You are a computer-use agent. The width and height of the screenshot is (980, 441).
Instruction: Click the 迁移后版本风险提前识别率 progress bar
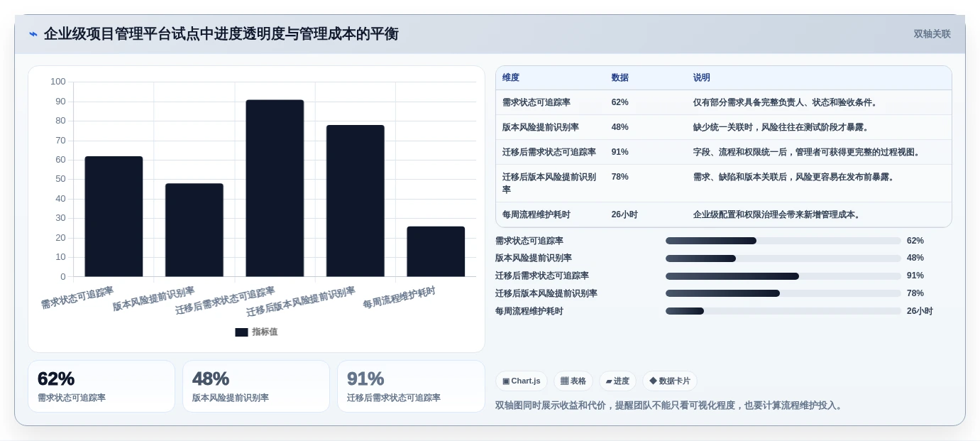pyautogui.click(x=783, y=293)
